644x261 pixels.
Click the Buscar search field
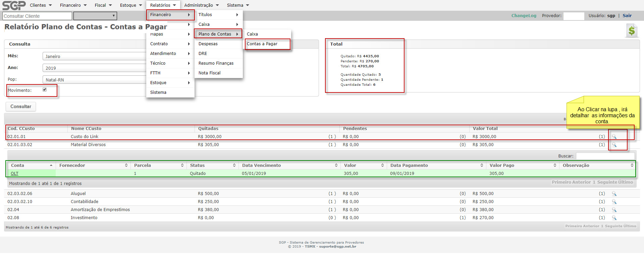(x=605, y=156)
